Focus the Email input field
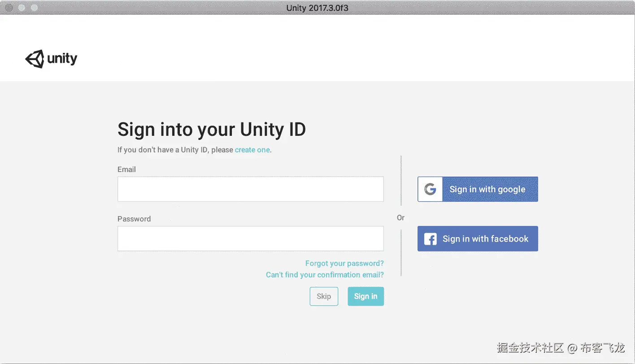The image size is (635, 364). pyautogui.click(x=250, y=189)
